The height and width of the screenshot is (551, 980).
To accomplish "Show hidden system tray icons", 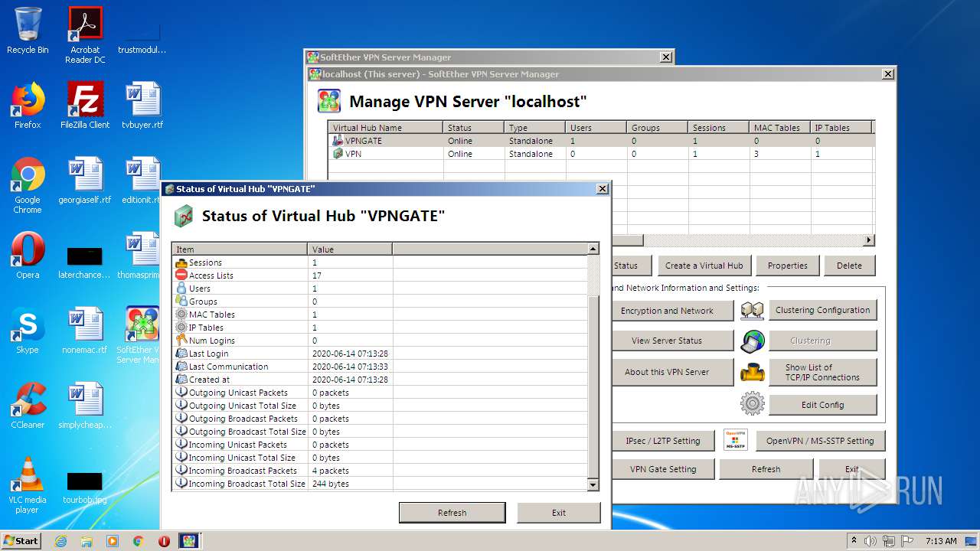I will pyautogui.click(x=853, y=541).
